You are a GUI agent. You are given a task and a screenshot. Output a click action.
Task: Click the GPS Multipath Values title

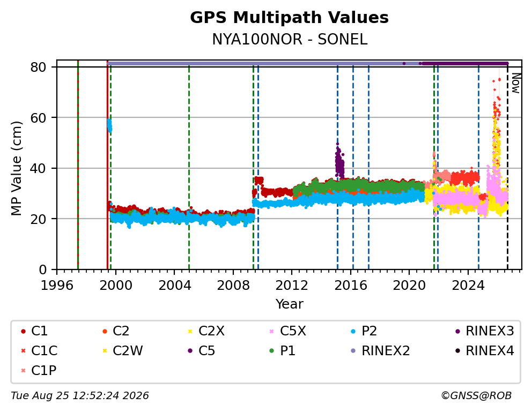point(290,18)
